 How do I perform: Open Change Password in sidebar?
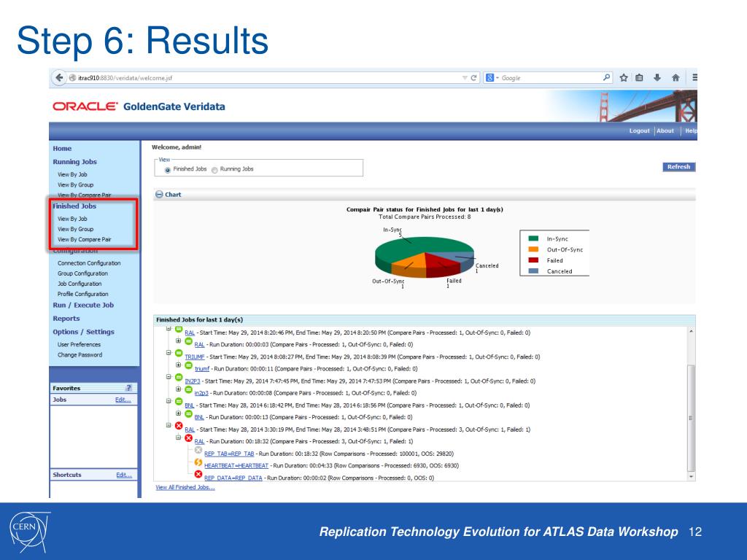[x=80, y=355]
